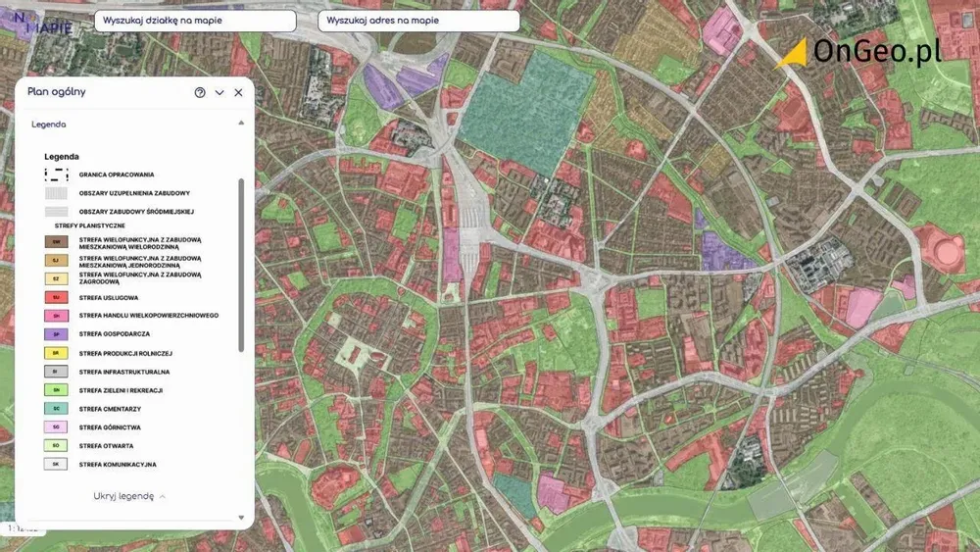
Task: Click the yellow SR agricultural zone swatch
Action: tap(56, 353)
